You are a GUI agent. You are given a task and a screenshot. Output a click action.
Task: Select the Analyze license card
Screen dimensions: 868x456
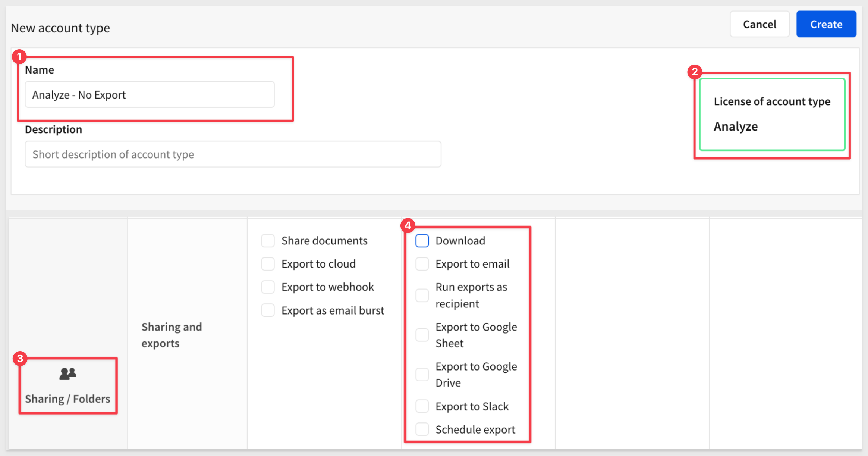(772, 115)
